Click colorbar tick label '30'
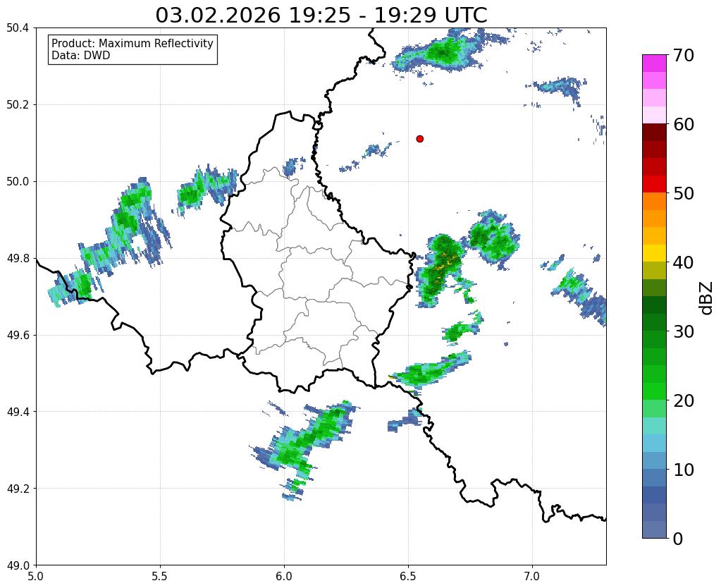 tap(684, 331)
